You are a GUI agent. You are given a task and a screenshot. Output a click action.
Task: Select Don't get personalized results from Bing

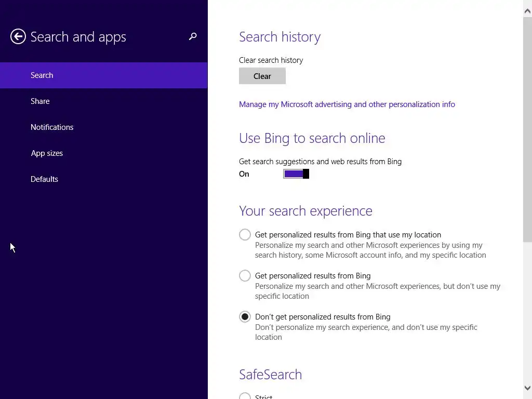(x=245, y=316)
